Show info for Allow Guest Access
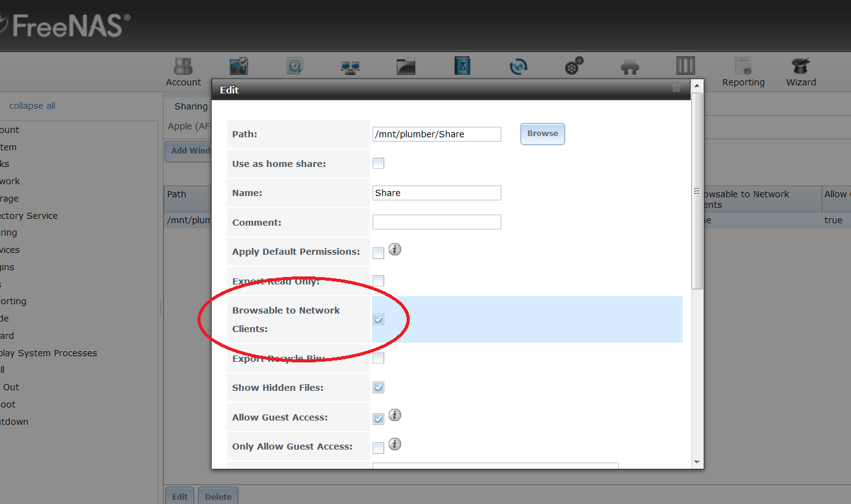851x504 pixels. point(395,415)
